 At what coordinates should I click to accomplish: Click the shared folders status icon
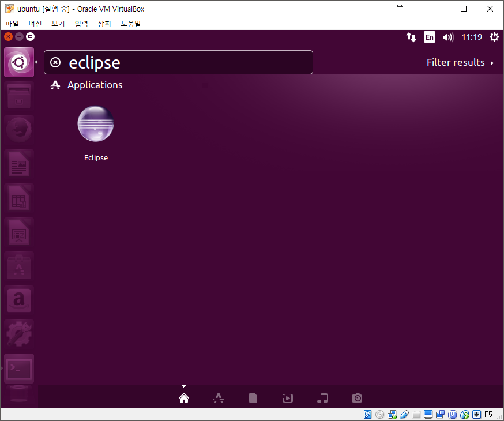point(416,415)
